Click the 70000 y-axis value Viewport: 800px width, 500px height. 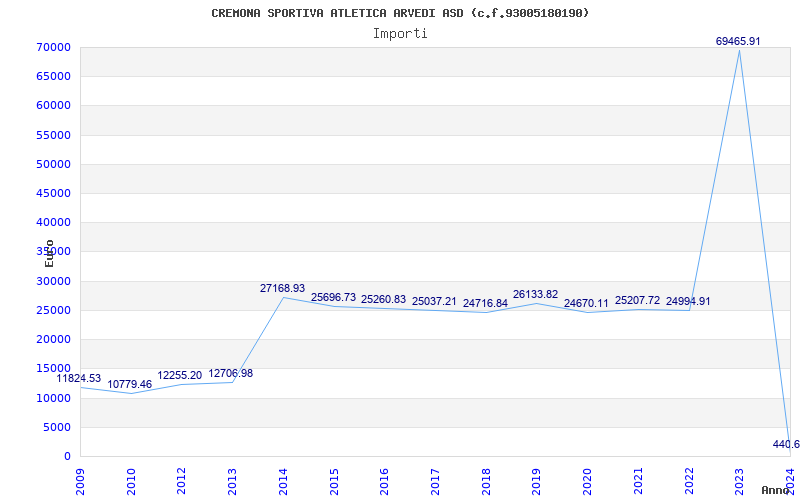click(x=53, y=47)
